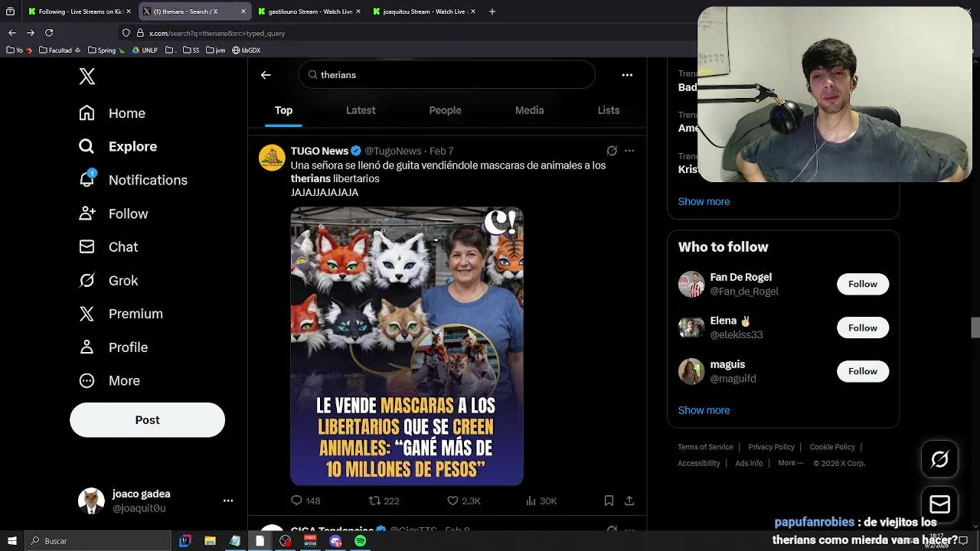
Task: Open the floating messages envelope button
Action: point(939,505)
